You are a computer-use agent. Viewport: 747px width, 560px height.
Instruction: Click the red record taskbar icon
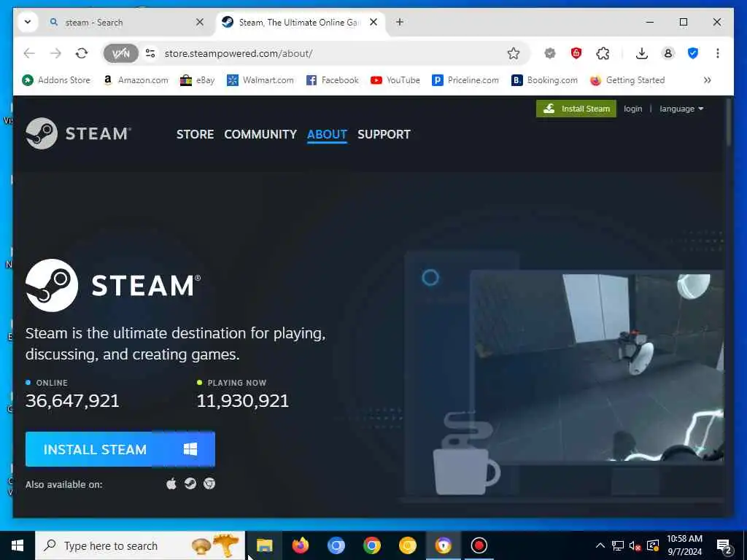coord(479,545)
